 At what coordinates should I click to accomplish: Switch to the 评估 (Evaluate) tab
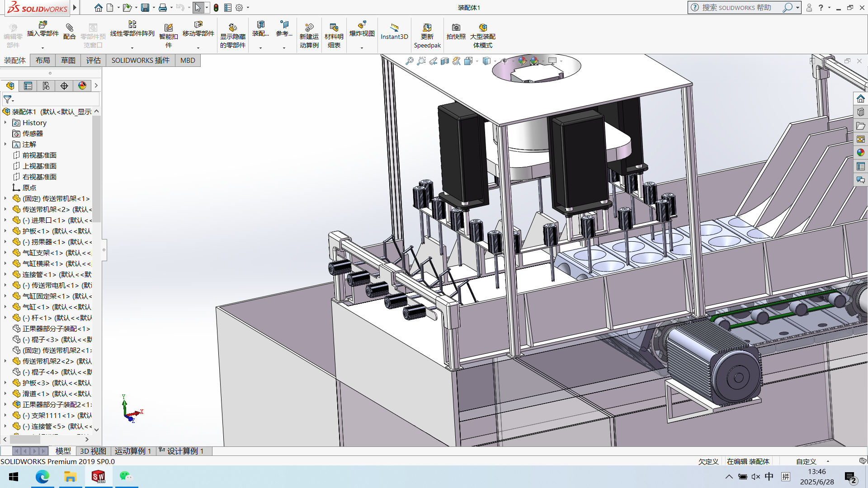[x=93, y=60]
